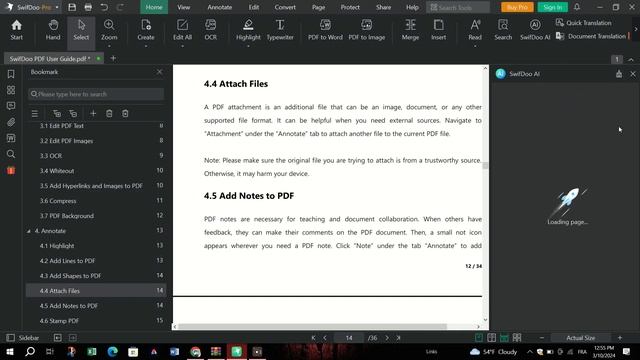Image resolution: width=640 pixels, height=360 pixels.
Task: Collapse the 4. Annotate bookmark group
Action: coord(29,231)
